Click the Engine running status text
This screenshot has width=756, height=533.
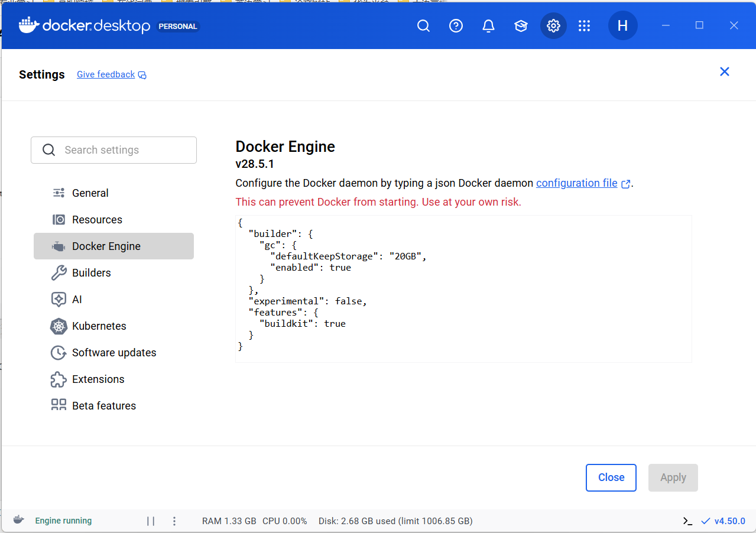pyautogui.click(x=63, y=521)
